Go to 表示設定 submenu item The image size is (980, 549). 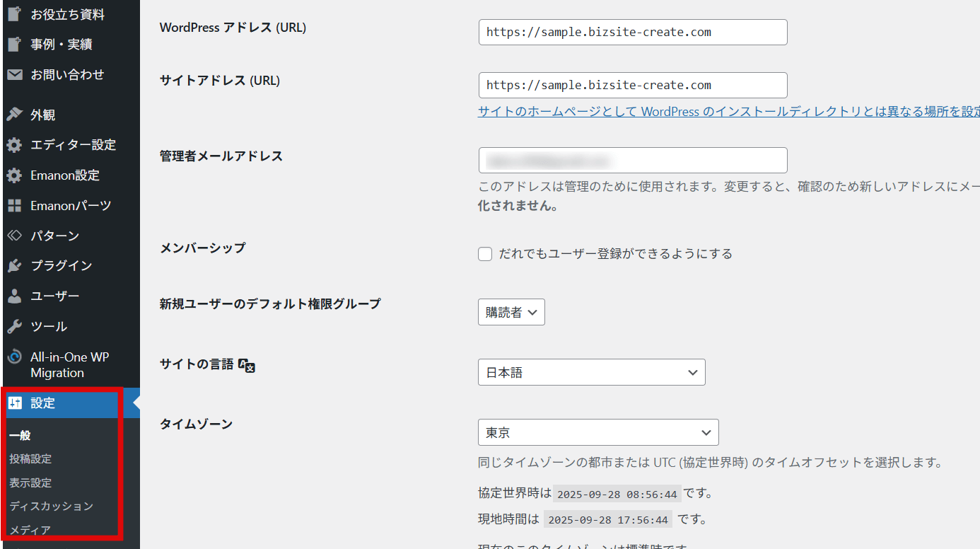[30, 482]
